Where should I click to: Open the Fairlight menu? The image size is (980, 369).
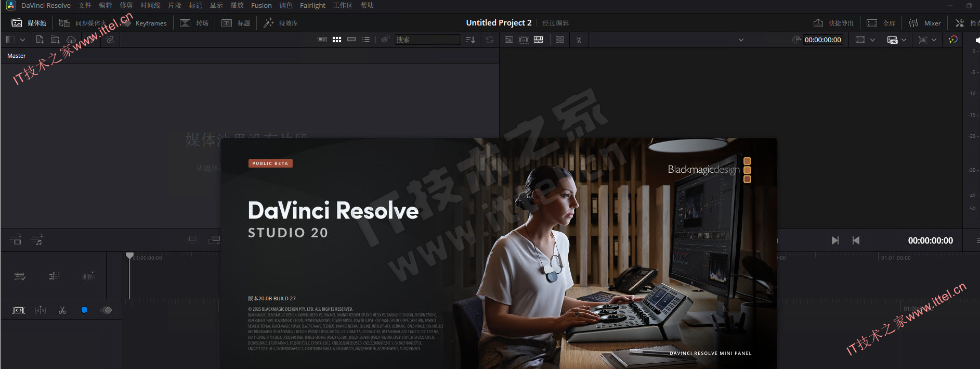pyautogui.click(x=312, y=5)
